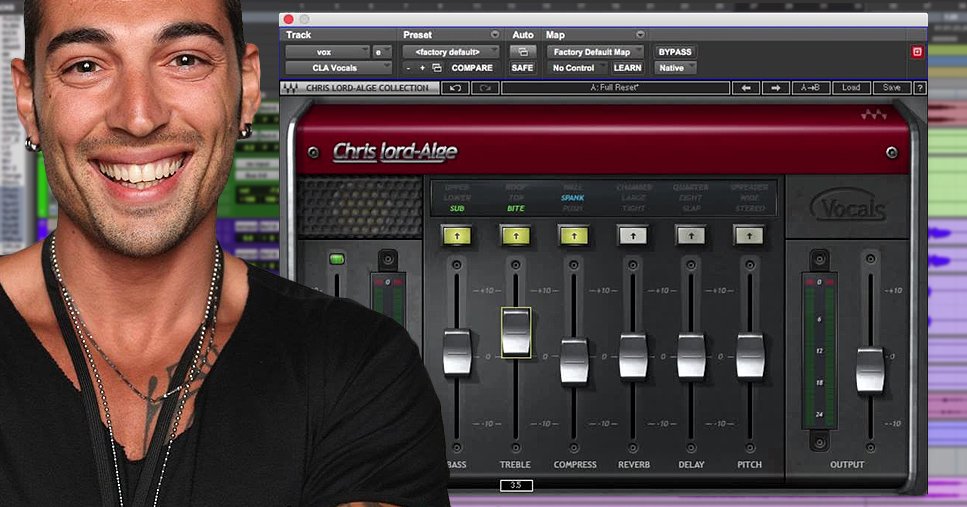Click the A→B copy settings button
Viewport: 967px width, 507px height.
coord(810,88)
